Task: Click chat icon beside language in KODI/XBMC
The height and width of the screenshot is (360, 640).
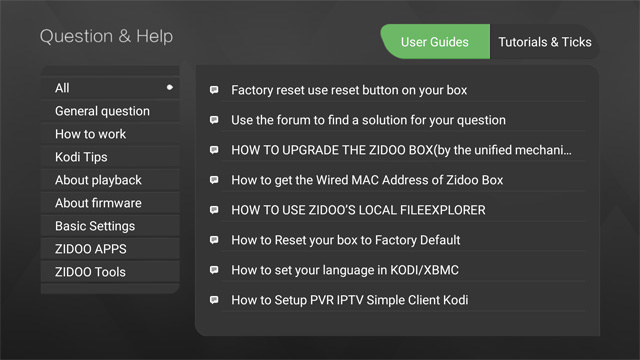Action: (x=214, y=270)
